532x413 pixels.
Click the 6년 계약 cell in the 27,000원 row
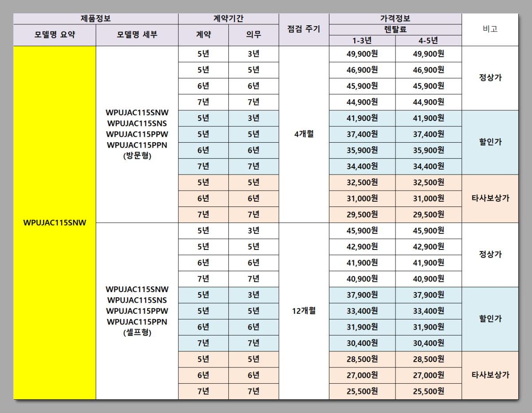[203, 375]
